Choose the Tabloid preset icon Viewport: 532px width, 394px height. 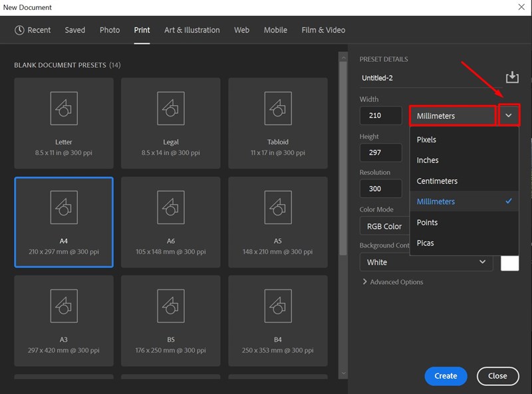click(x=278, y=107)
